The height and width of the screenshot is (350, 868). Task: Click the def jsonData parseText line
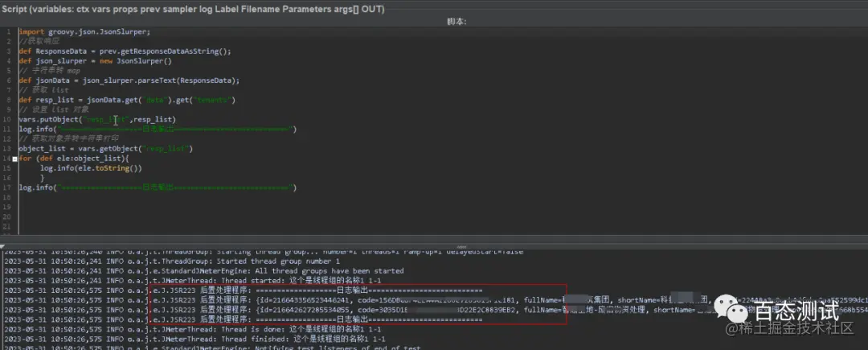[x=129, y=80]
